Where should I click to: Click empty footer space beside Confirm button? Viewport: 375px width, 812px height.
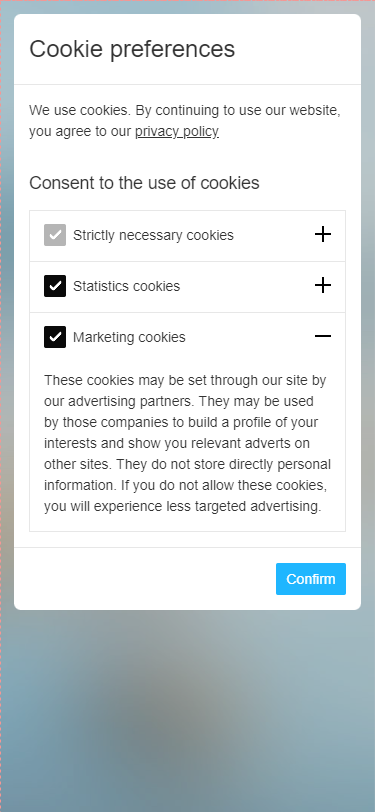click(145, 579)
